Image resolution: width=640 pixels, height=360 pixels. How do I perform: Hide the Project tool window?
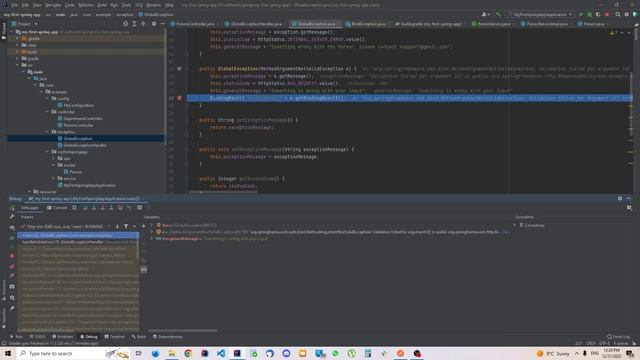tap(162, 24)
